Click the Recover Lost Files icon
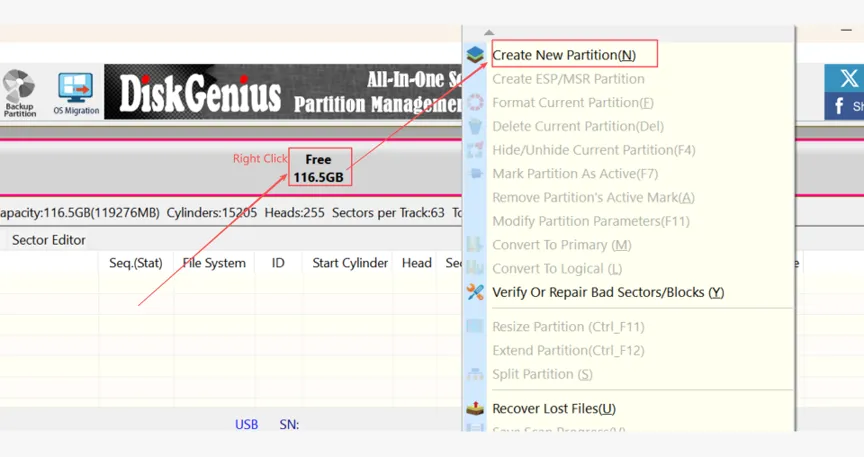 tap(474, 408)
